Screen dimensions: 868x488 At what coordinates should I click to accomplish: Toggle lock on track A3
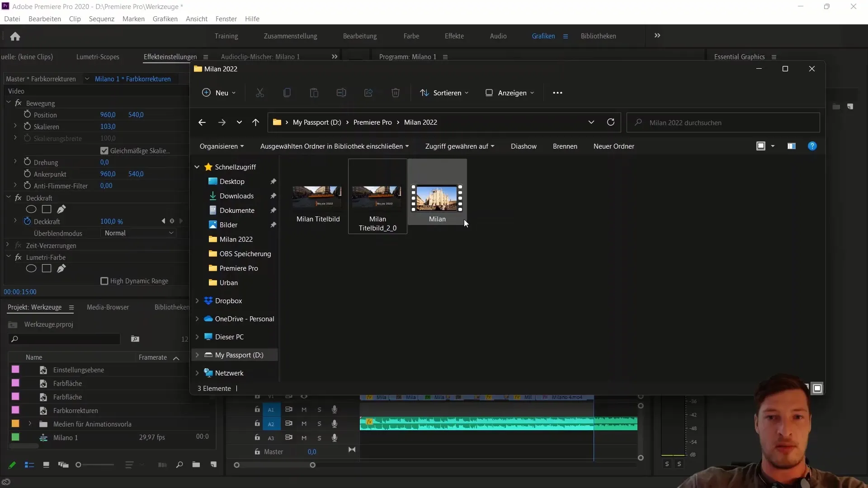(x=257, y=438)
